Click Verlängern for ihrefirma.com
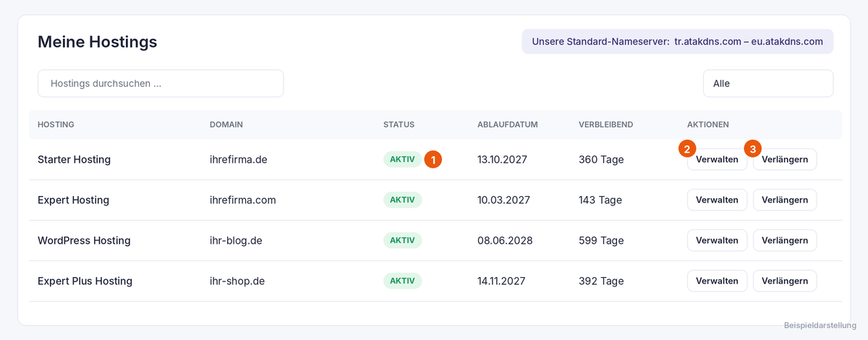Image resolution: width=868 pixels, height=340 pixels. point(785,200)
